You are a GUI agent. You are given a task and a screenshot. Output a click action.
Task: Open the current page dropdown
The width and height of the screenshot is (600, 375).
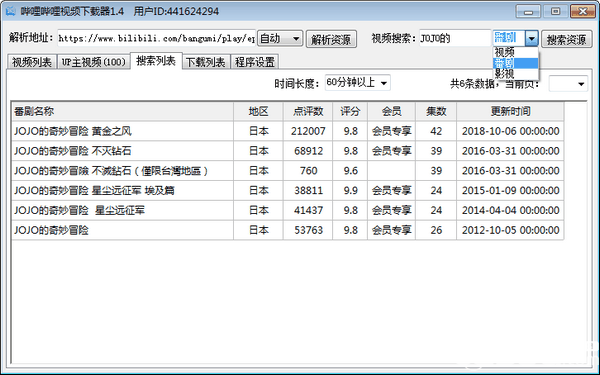pyautogui.click(x=568, y=83)
